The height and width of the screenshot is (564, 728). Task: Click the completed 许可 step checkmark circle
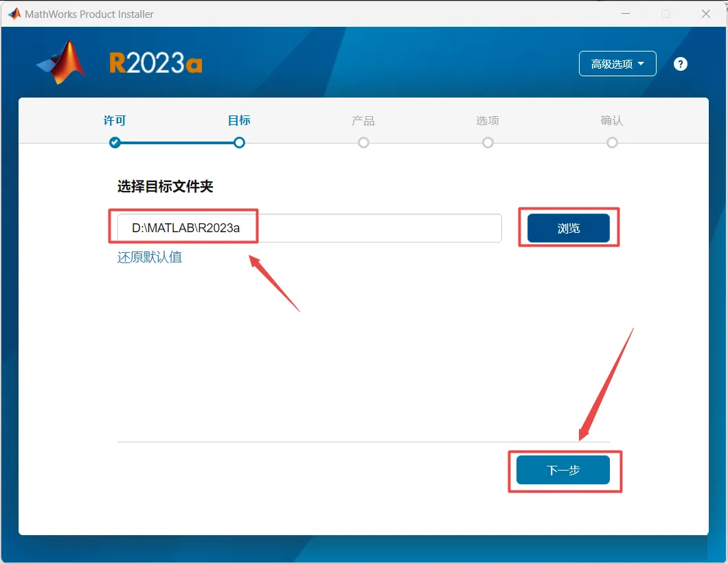point(115,143)
